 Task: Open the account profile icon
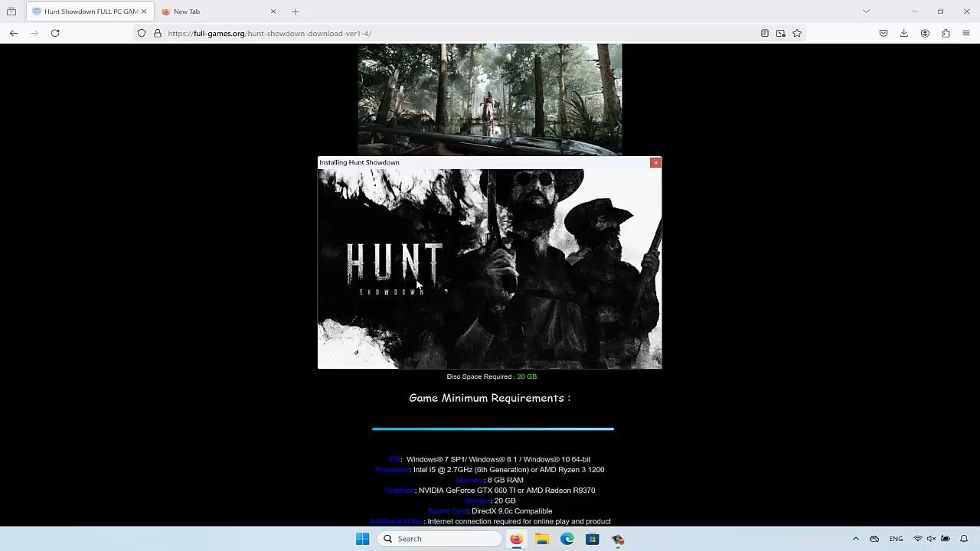coord(925,33)
